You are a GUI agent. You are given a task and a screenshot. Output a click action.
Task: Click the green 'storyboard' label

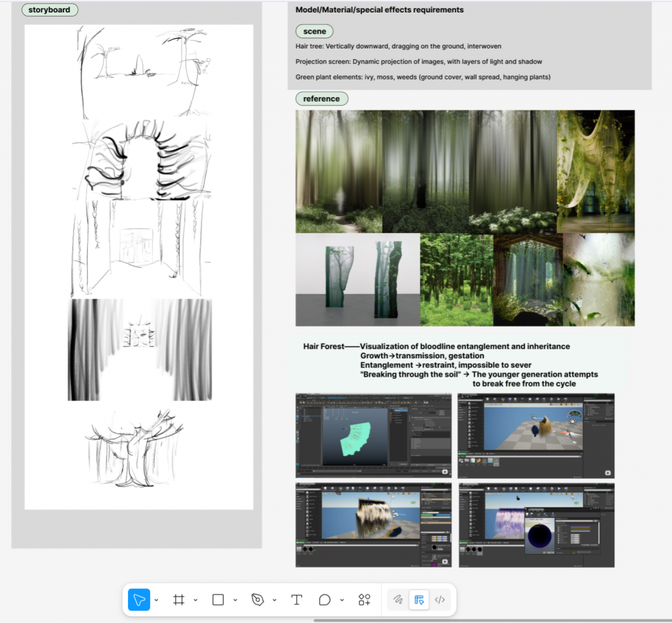point(49,10)
